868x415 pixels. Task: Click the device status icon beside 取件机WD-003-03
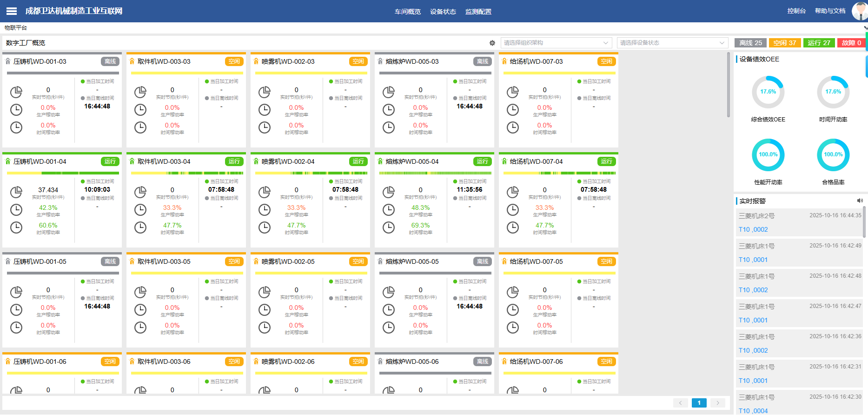(x=132, y=61)
